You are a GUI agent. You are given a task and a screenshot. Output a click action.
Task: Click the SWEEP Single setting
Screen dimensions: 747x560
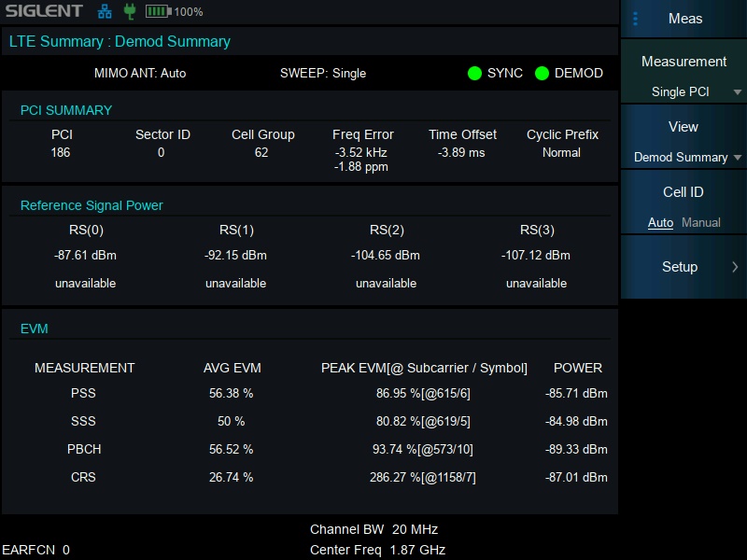pos(323,73)
